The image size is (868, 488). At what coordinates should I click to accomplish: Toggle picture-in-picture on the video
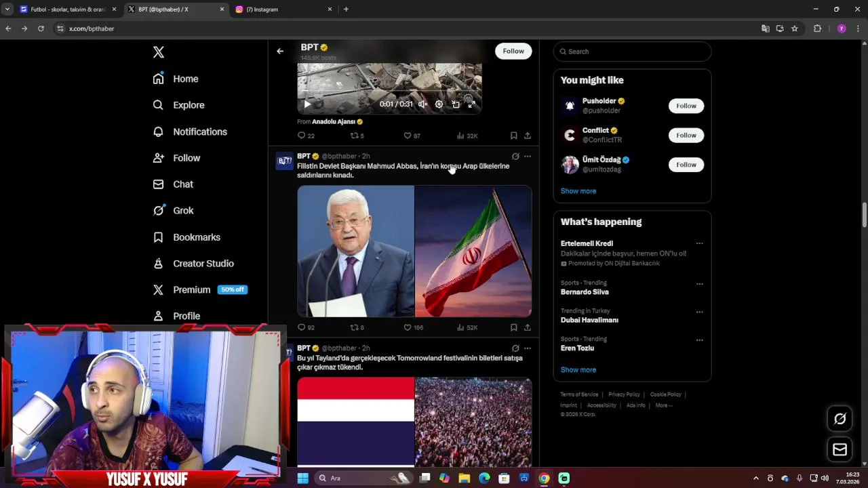coord(456,104)
